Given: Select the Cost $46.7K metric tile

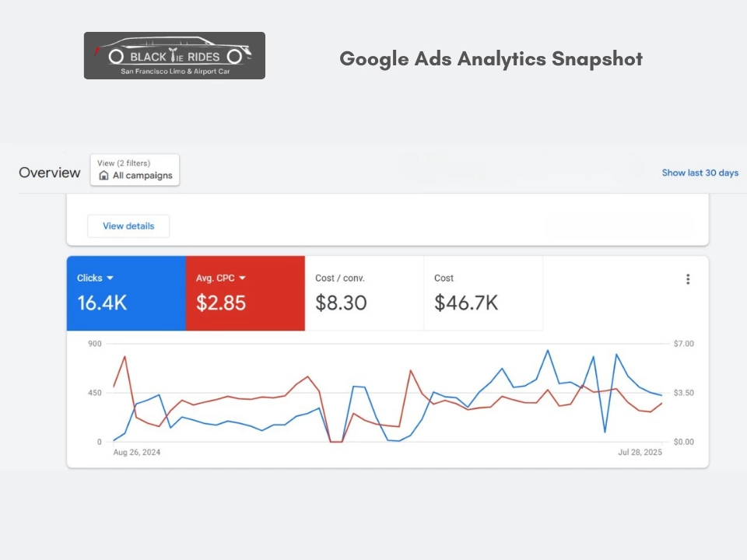Looking at the screenshot, I should [483, 293].
